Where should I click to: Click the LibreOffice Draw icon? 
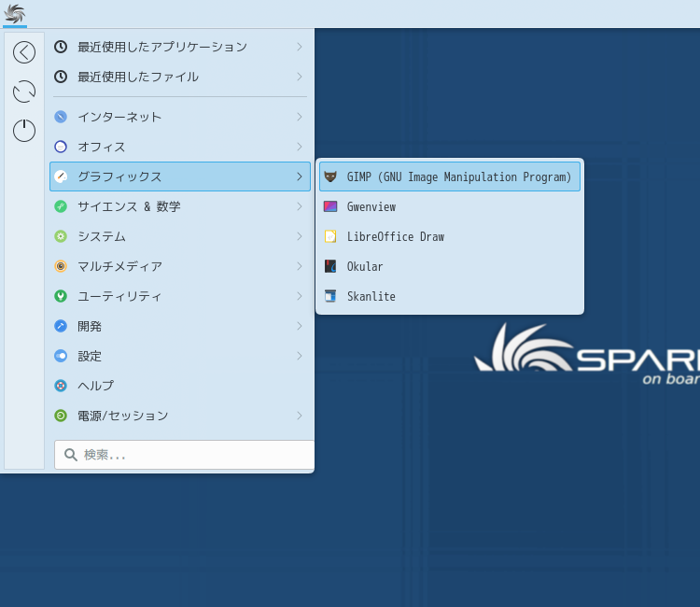click(x=330, y=236)
